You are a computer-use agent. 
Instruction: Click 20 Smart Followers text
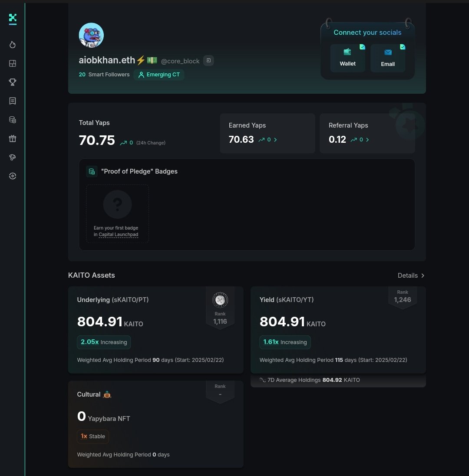click(x=104, y=74)
